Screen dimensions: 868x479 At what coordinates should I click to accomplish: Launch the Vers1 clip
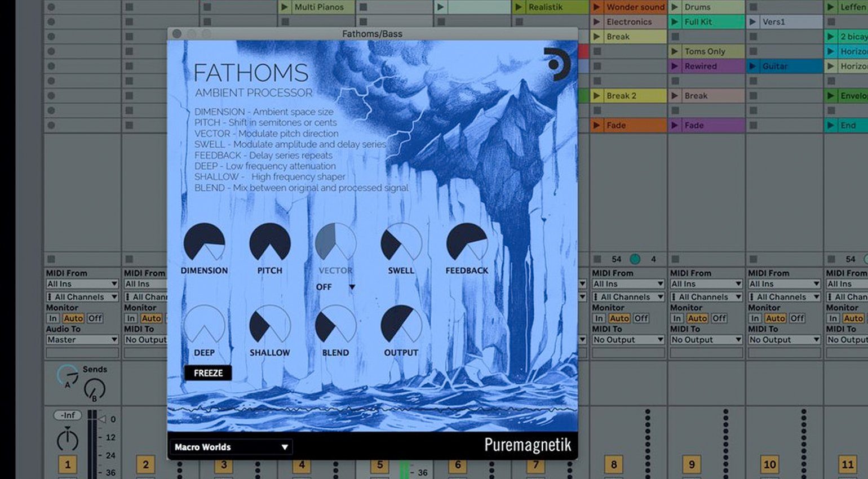pos(752,21)
